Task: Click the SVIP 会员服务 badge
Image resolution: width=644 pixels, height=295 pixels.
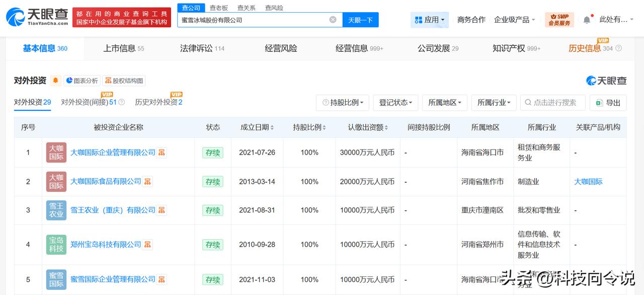Action: (559, 20)
